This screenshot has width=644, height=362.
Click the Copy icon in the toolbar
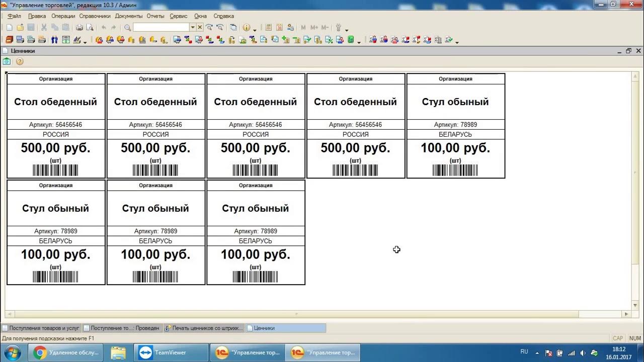pyautogui.click(x=55, y=27)
